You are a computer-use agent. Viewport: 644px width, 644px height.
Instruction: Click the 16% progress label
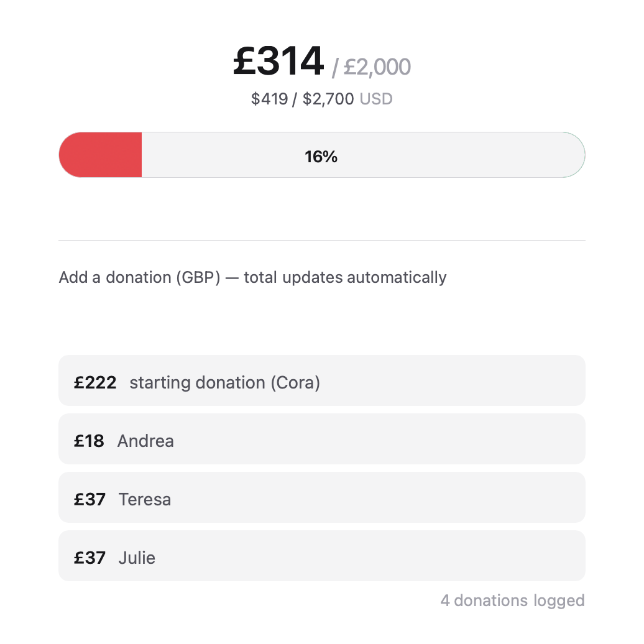click(321, 157)
